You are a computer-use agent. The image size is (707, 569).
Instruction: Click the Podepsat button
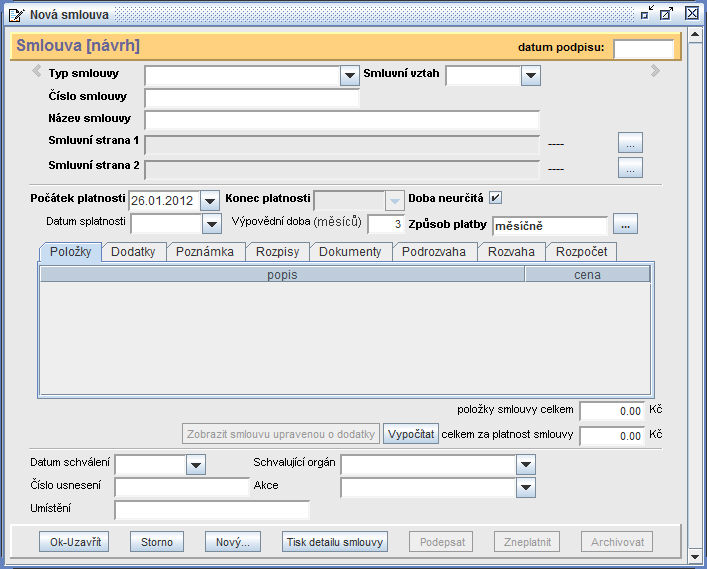click(441, 542)
